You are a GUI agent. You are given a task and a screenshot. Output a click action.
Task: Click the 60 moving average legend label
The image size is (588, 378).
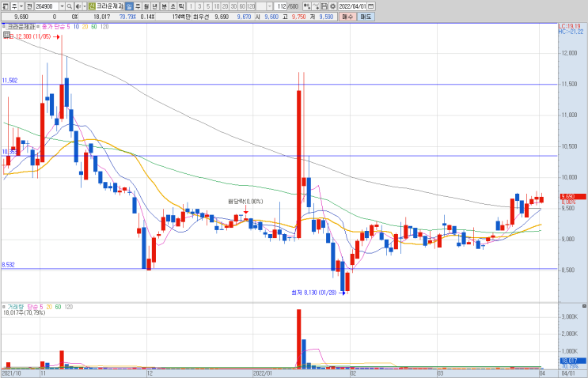[x=94, y=27]
